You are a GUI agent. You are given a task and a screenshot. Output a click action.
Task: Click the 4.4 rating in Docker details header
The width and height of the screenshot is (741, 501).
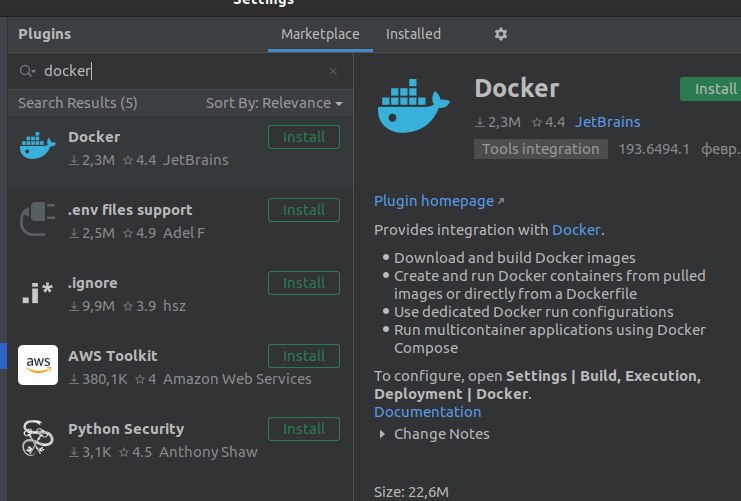tap(549, 122)
